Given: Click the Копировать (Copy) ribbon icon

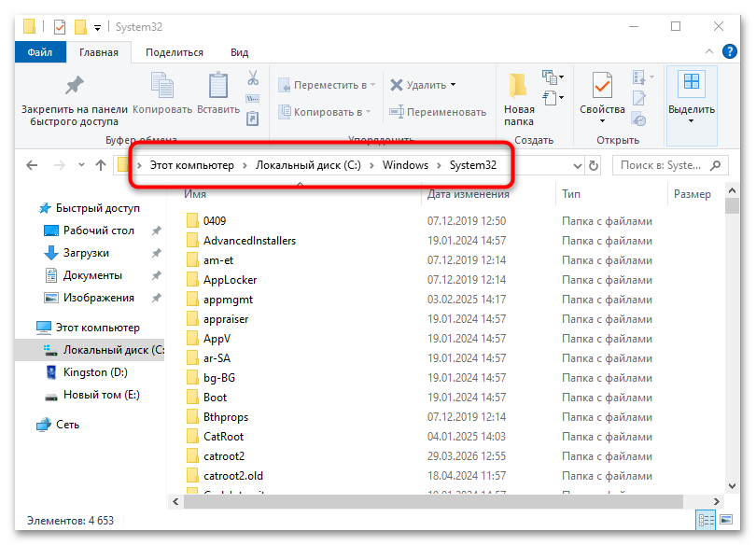Looking at the screenshot, I should pyautogui.click(x=161, y=86).
